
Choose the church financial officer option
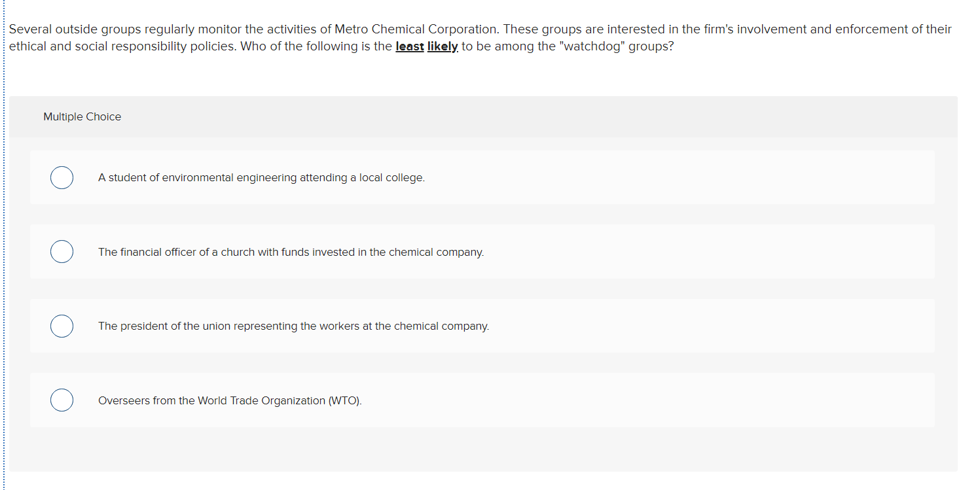point(291,252)
